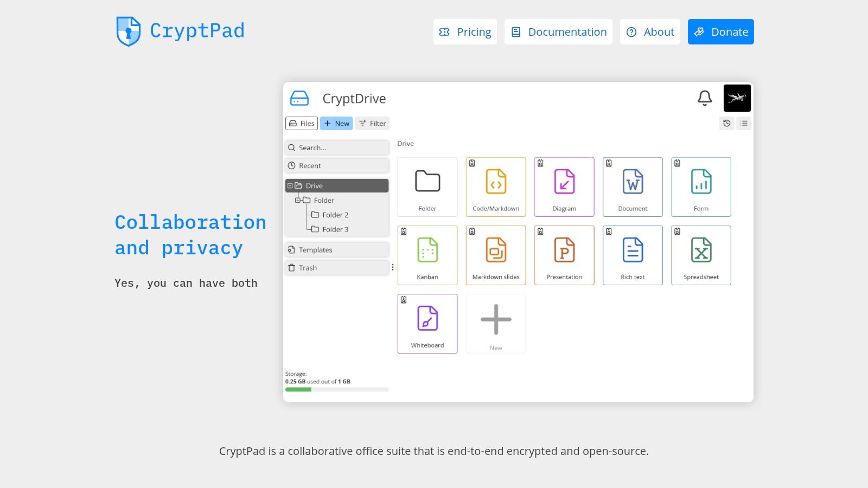Select the Markdown slides tile
Image resolution: width=868 pixels, height=488 pixels.
click(496, 255)
